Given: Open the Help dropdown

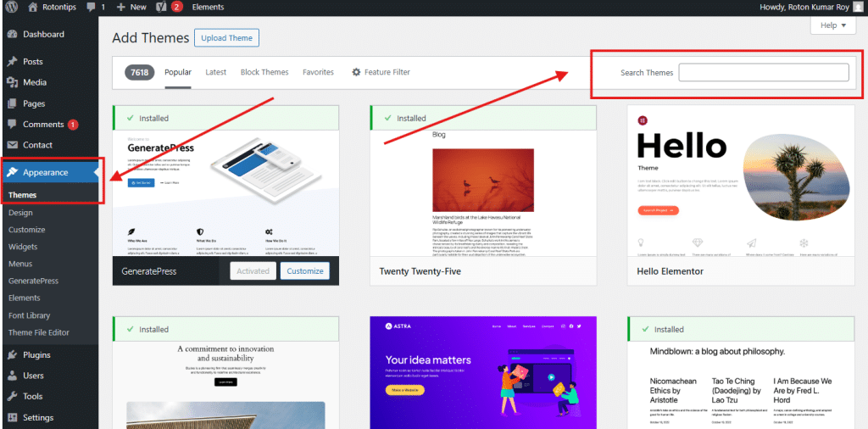Looking at the screenshot, I should coord(833,25).
